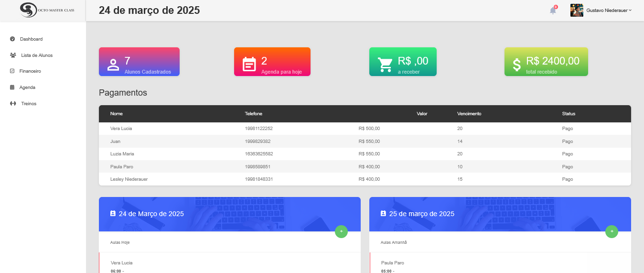Open the Financeiro section
This screenshot has height=273, width=644.
(30, 71)
